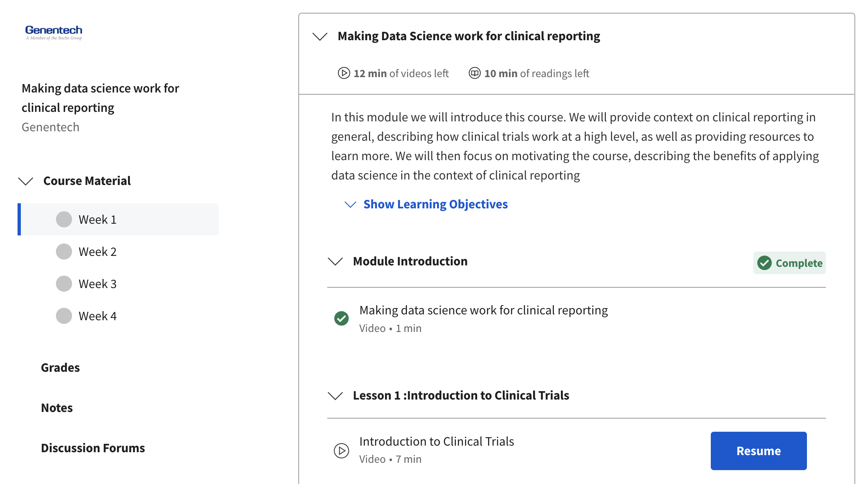Viewport: 868px width, 484px height.
Task: Toggle Week 2 progress circle indicator
Action: 64,251
